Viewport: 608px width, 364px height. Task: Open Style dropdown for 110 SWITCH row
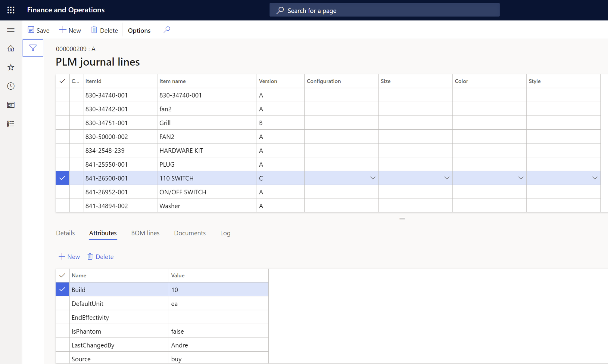[595, 178]
